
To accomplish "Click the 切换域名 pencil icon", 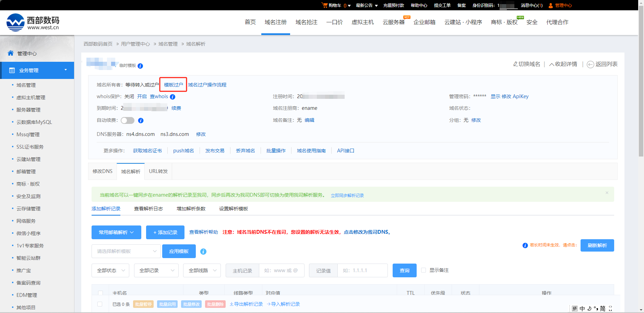I will click(515, 64).
